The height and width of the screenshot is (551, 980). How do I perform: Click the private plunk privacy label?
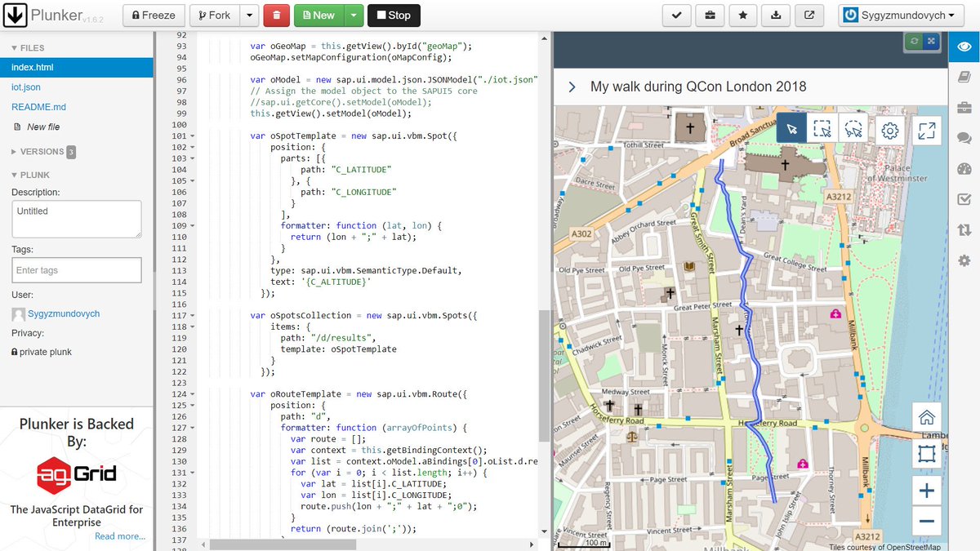click(x=42, y=352)
